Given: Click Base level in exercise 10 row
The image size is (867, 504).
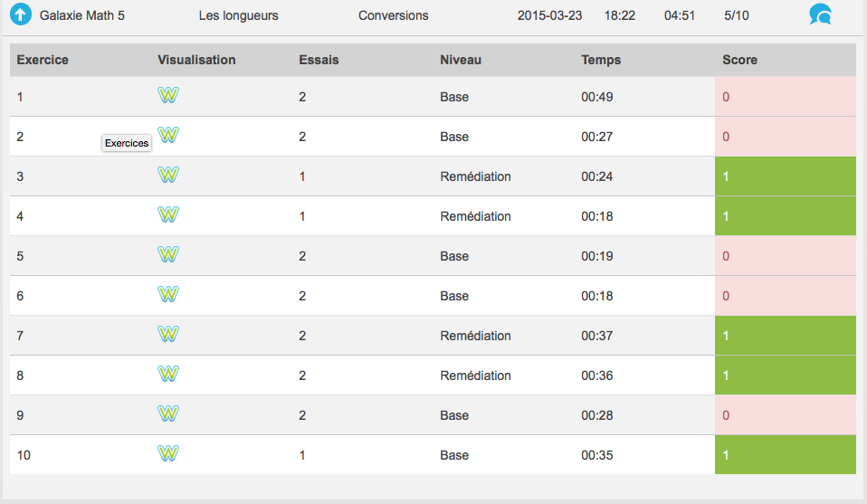Looking at the screenshot, I should click(x=454, y=455).
